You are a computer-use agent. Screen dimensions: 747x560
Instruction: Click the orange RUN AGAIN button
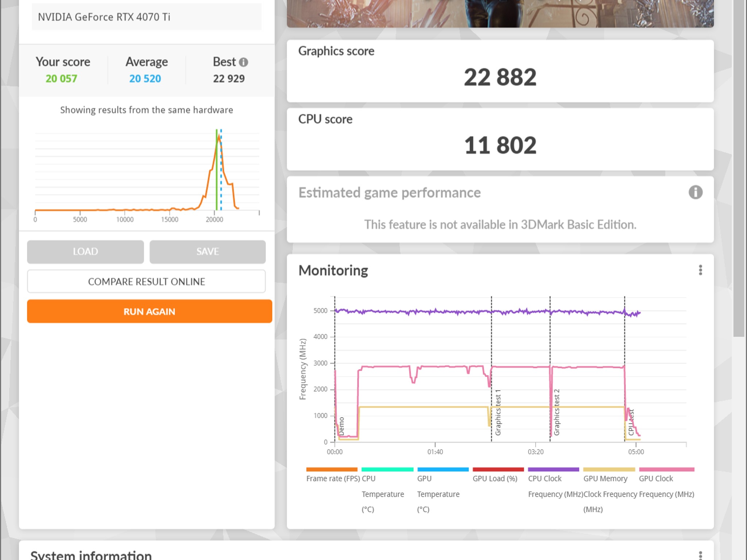[x=150, y=311]
